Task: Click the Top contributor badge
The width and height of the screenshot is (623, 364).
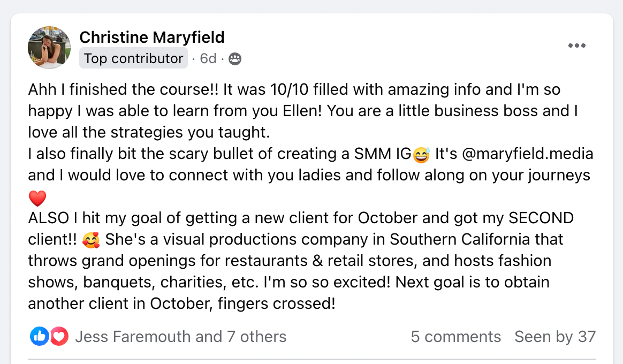Action: (133, 58)
